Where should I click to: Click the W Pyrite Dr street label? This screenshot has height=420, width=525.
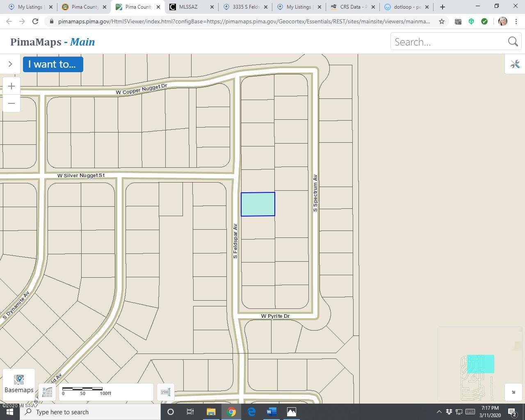pos(275,316)
